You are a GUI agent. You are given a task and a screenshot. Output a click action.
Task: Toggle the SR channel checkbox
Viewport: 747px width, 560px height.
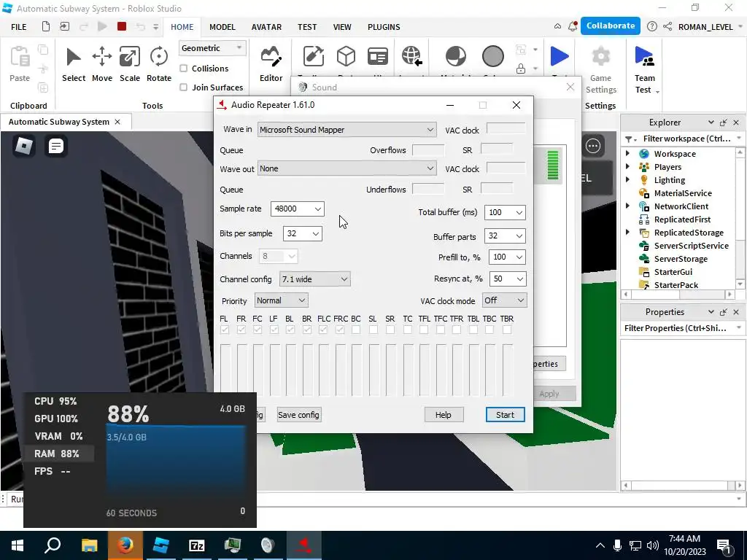coord(390,330)
